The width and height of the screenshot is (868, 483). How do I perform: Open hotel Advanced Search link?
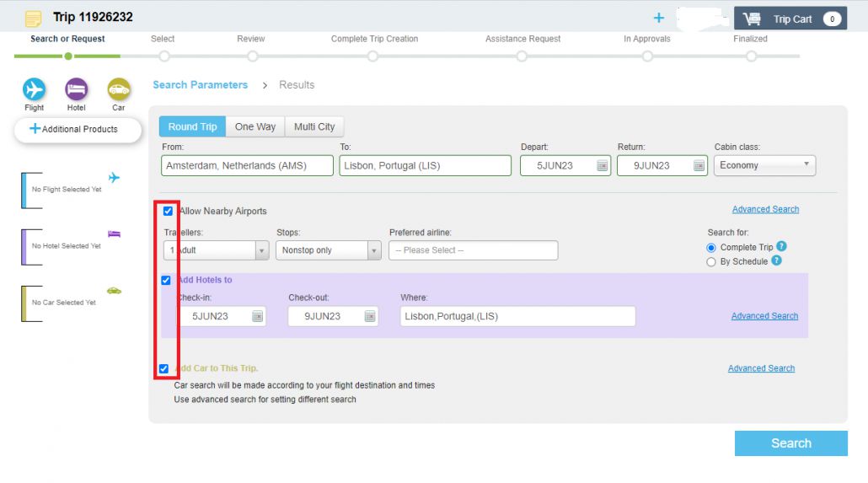click(764, 316)
